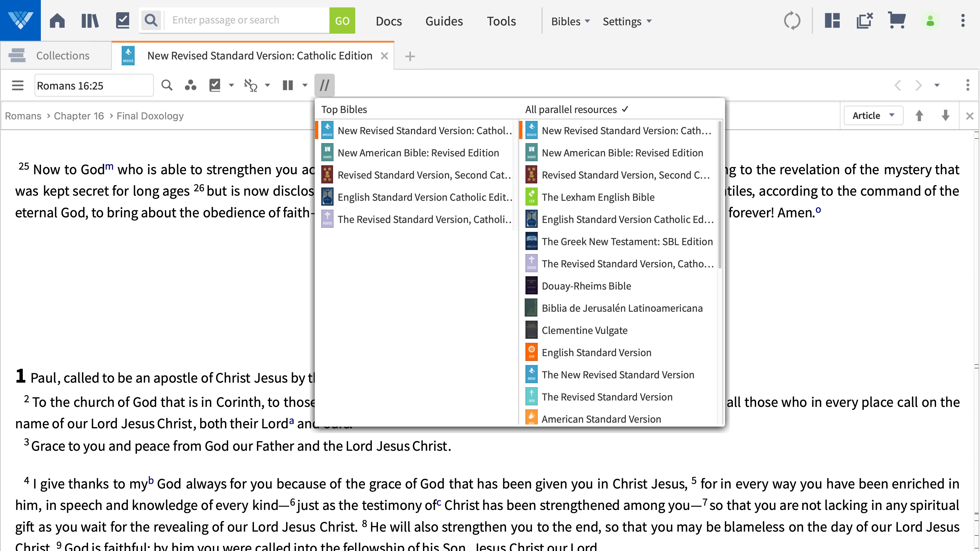
Task: Click the Collections tab icon
Action: tap(17, 56)
